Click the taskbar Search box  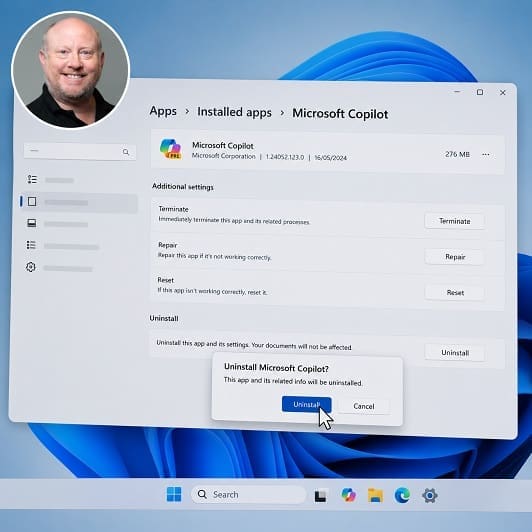pyautogui.click(x=248, y=495)
